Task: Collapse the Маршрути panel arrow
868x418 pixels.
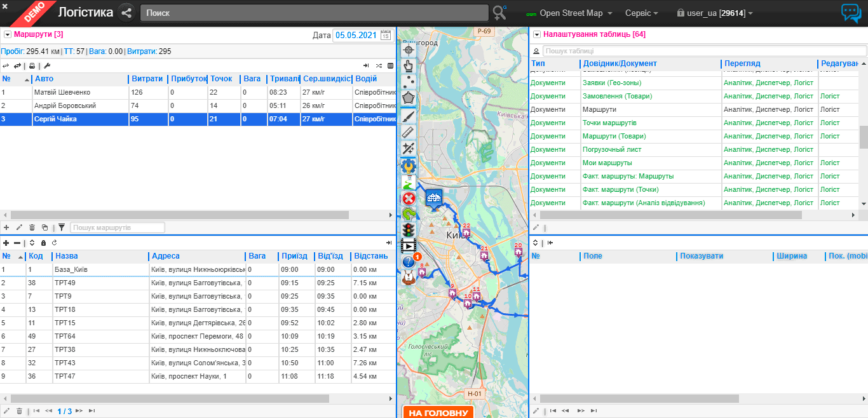Action: pos(8,34)
